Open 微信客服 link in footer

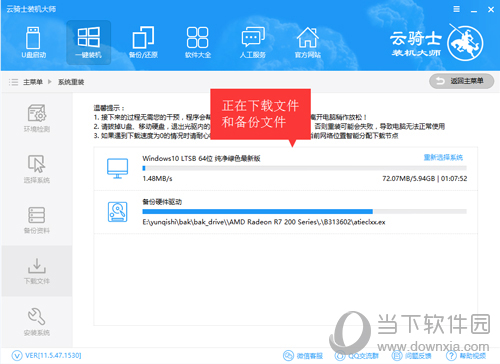[303, 356]
